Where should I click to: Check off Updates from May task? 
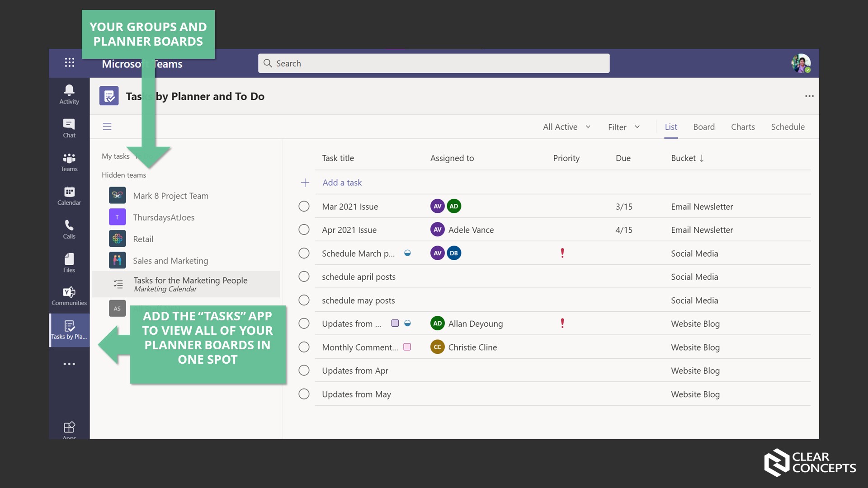pyautogui.click(x=304, y=394)
